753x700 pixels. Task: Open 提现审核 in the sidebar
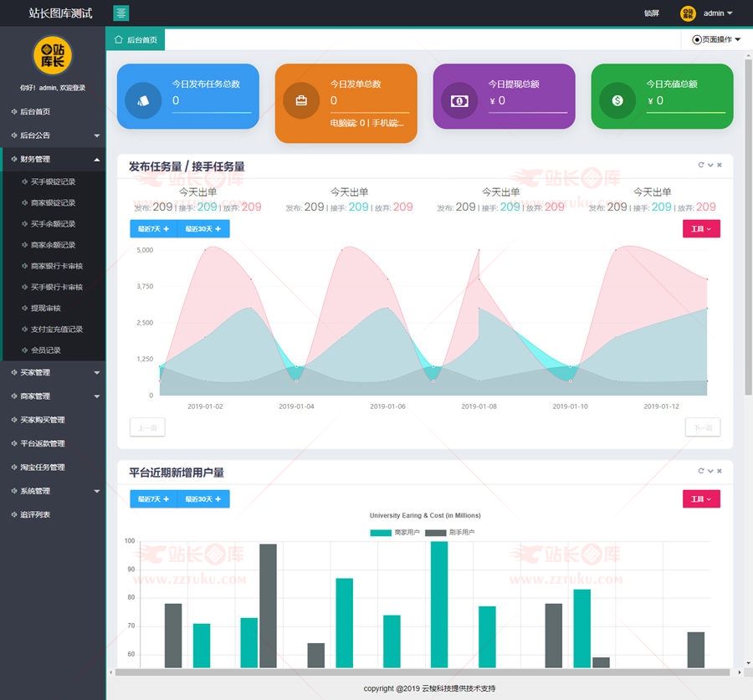click(46, 308)
